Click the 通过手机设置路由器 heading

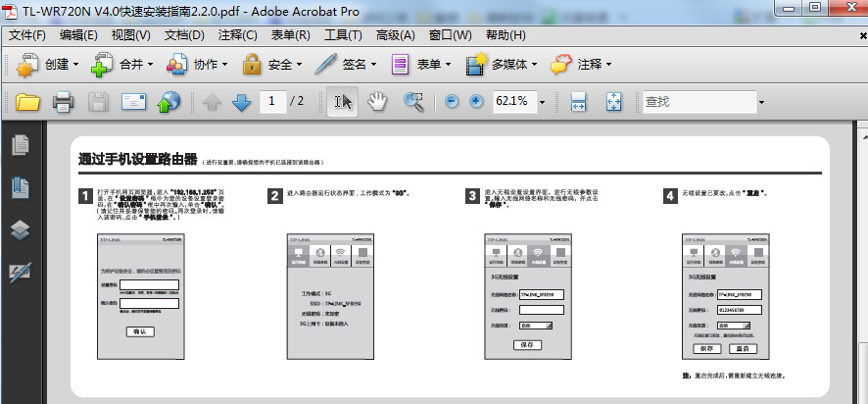[x=137, y=160]
